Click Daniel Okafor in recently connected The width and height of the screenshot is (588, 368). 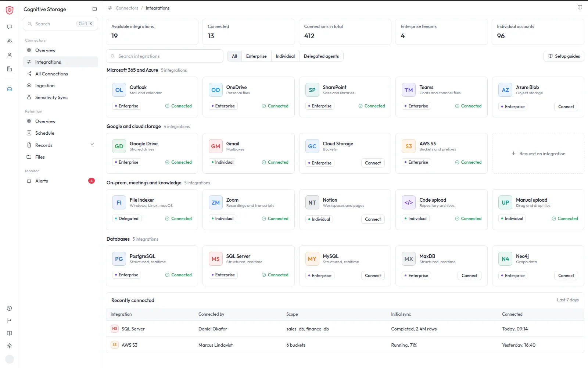pyautogui.click(x=213, y=329)
